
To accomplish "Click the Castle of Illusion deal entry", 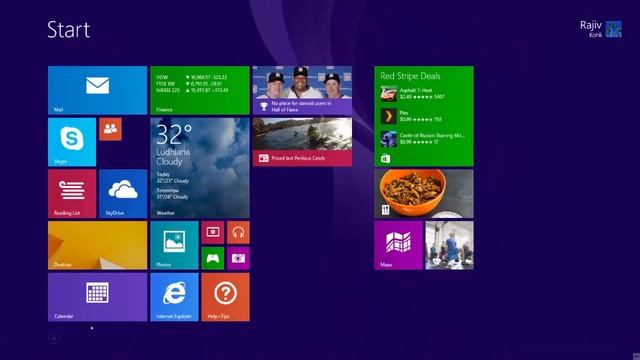I will click(422, 139).
